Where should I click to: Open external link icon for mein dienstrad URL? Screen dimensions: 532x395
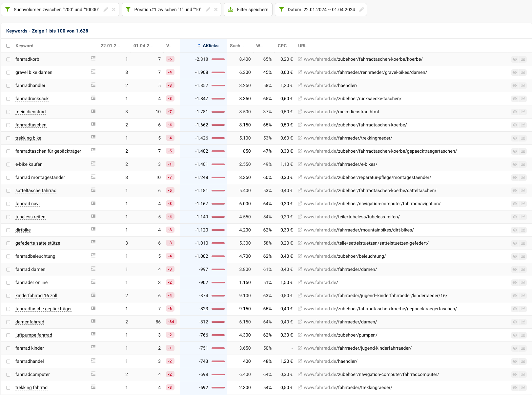[x=300, y=112]
